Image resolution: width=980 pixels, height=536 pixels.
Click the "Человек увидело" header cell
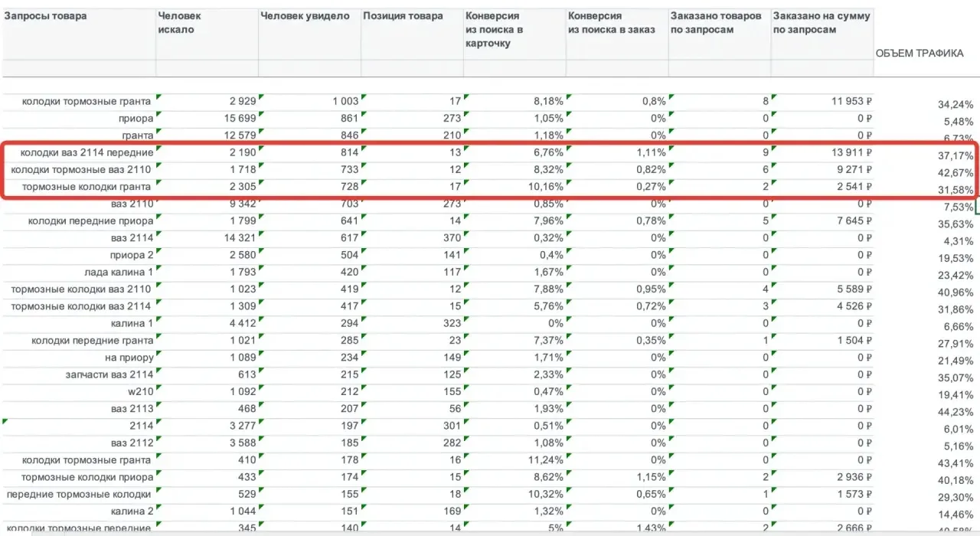305,16
